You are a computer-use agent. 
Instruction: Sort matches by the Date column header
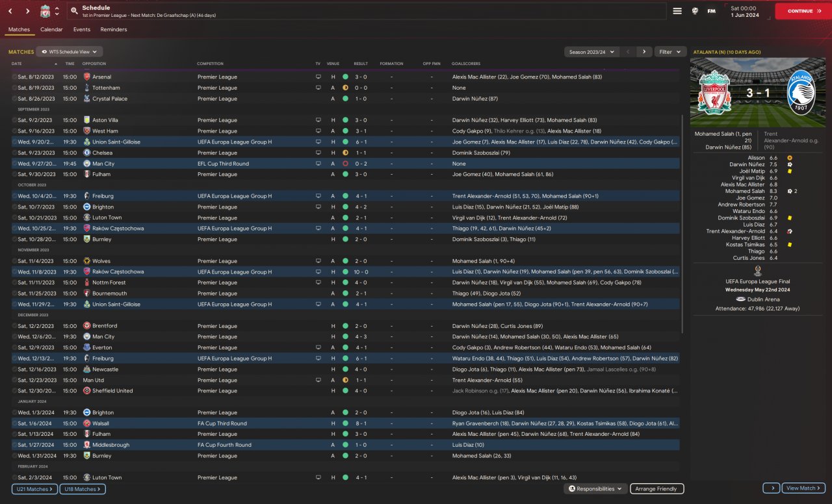click(17, 64)
